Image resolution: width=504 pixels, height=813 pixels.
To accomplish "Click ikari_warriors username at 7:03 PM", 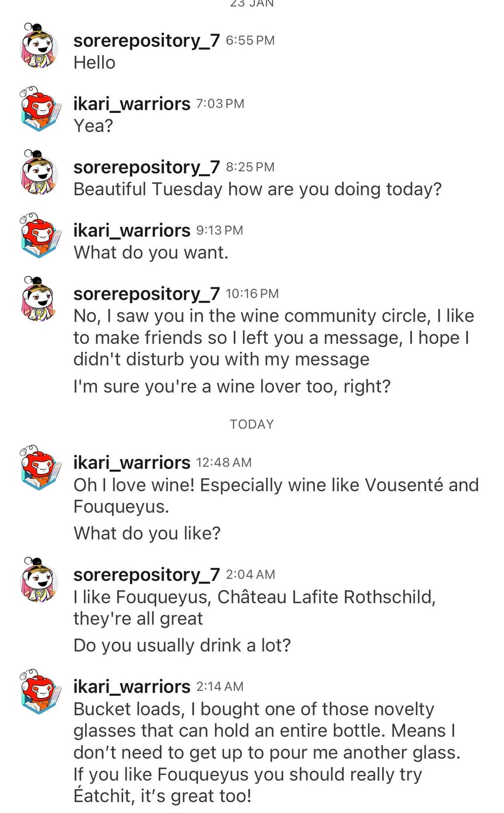I will click(132, 104).
